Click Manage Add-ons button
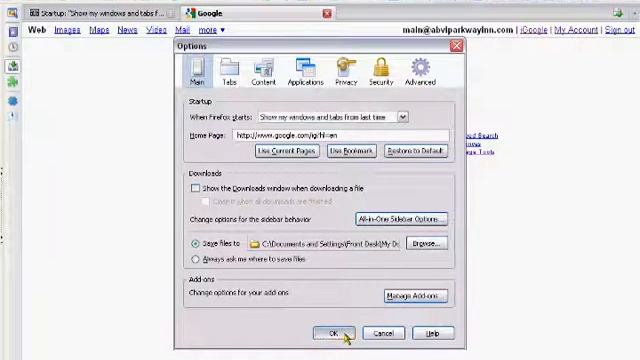This screenshot has height=360, width=640. 416,296
